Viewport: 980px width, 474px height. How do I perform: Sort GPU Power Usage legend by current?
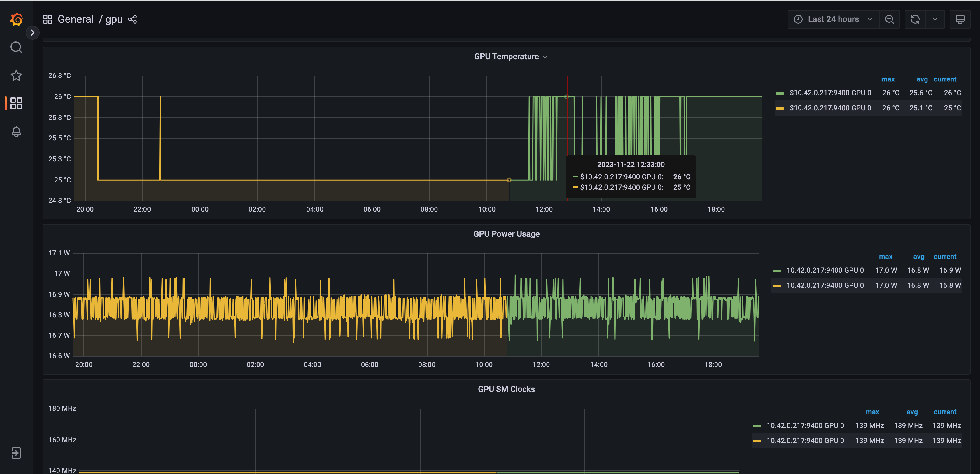pos(945,257)
